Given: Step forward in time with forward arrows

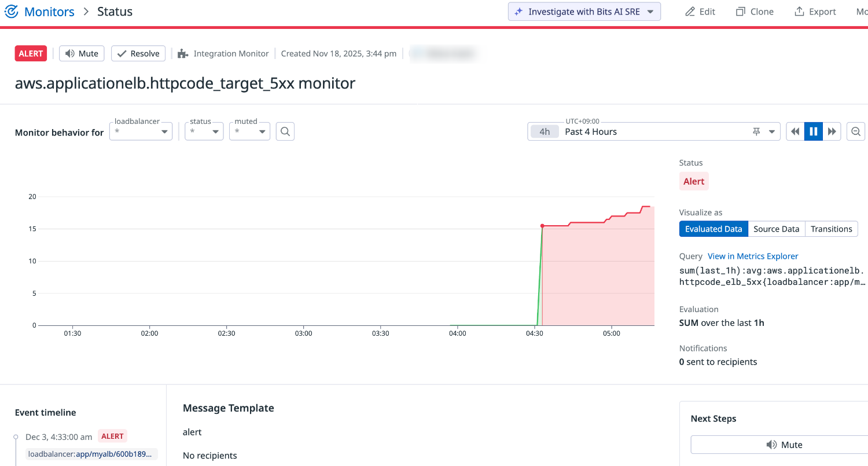Looking at the screenshot, I should (x=832, y=131).
